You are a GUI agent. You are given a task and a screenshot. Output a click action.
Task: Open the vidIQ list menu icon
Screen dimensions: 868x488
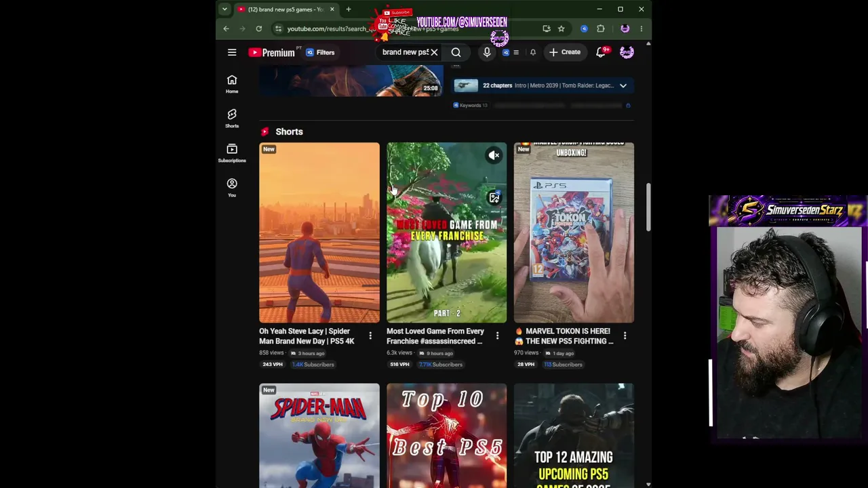(x=516, y=52)
